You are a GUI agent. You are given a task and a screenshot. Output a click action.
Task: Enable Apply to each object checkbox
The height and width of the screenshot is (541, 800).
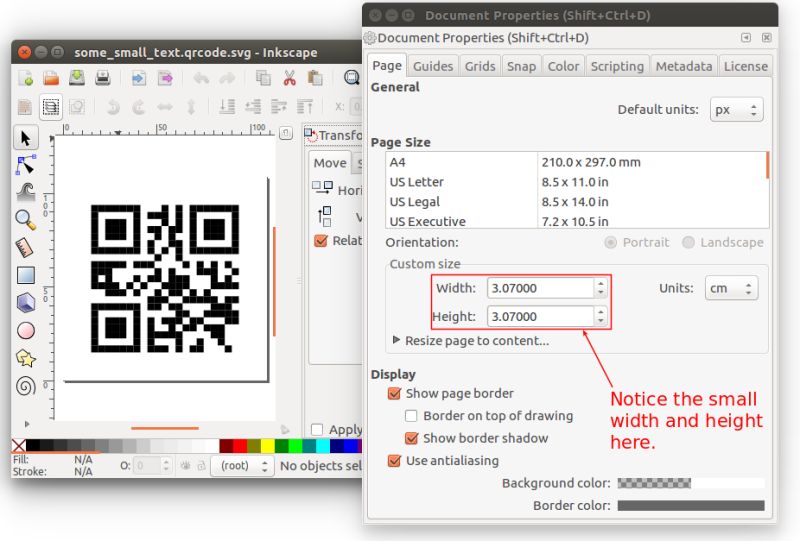(x=317, y=430)
